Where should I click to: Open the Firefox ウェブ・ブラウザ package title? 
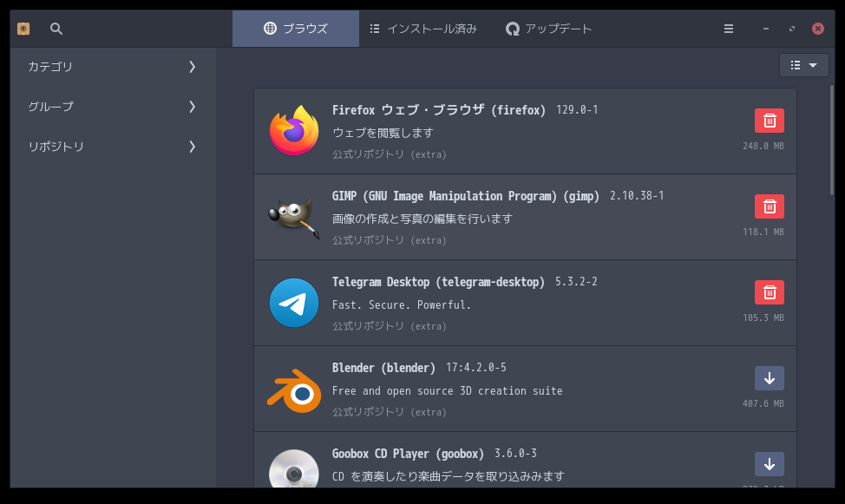click(439, 110)
